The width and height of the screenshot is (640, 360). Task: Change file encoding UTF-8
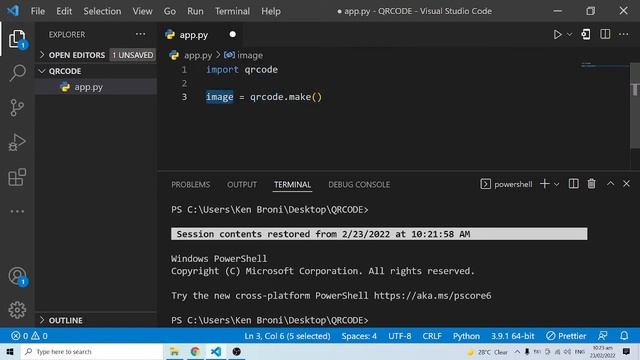click(x=400, y=336)
